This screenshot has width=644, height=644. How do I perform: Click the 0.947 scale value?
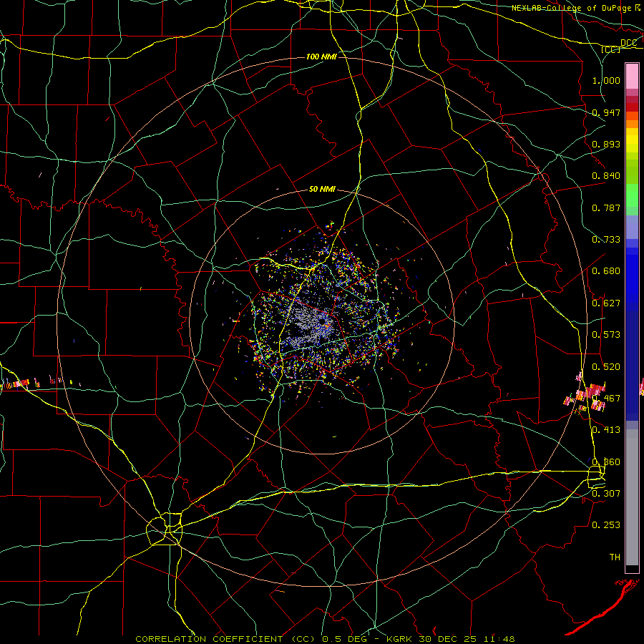click(606, 112)
